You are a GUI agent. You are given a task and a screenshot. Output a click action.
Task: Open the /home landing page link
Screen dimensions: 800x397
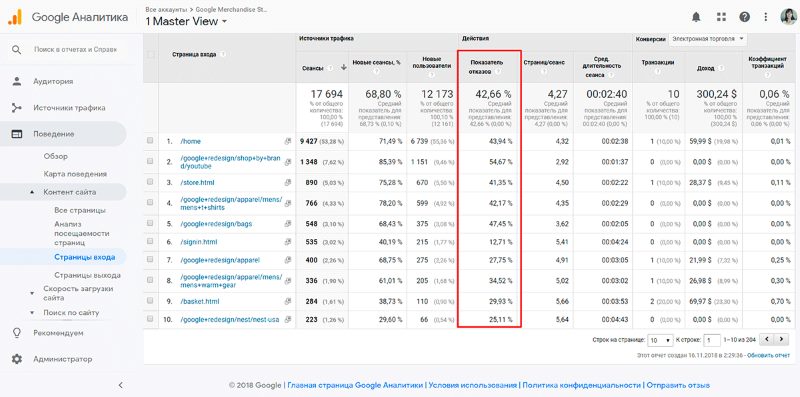tap(191, 141)
